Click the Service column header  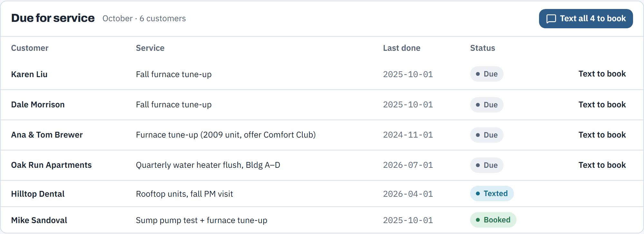click(150, 48)
